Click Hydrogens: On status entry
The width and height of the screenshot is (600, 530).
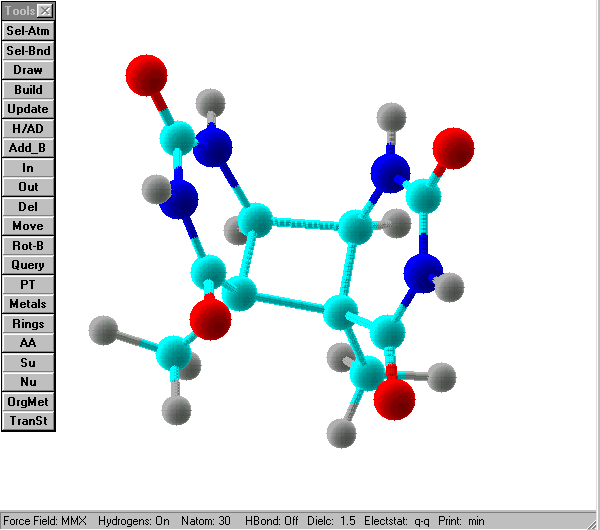[x=134, y=521]
